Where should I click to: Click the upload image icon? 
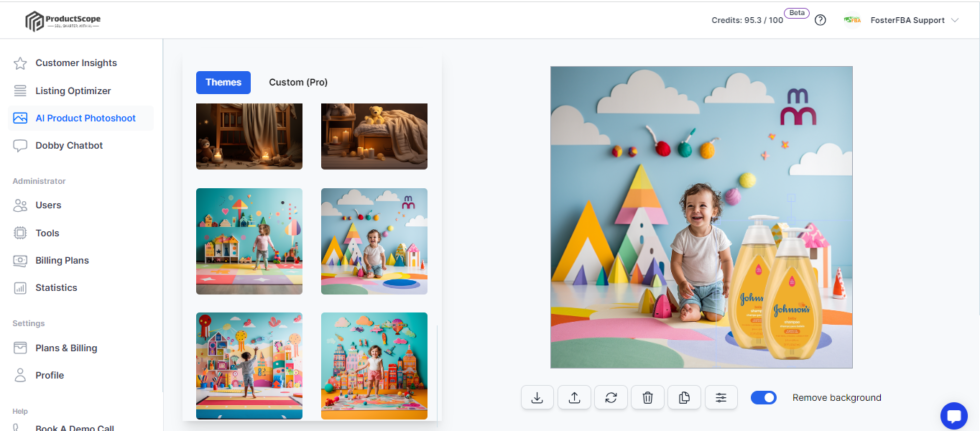pos(574,397)
